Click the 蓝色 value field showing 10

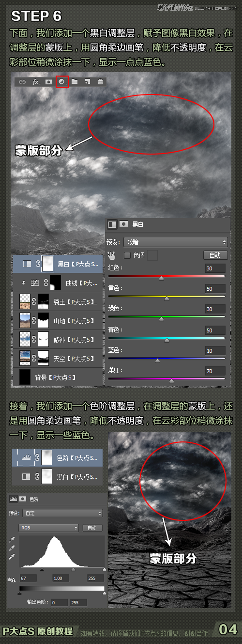(215, 350)
